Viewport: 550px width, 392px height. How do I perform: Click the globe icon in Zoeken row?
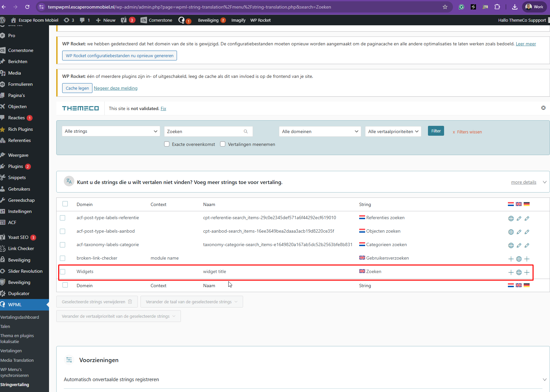(519, 272)
